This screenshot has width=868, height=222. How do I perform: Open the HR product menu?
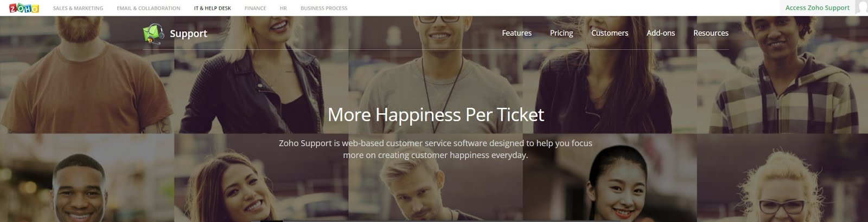click(x=283, y=8)
